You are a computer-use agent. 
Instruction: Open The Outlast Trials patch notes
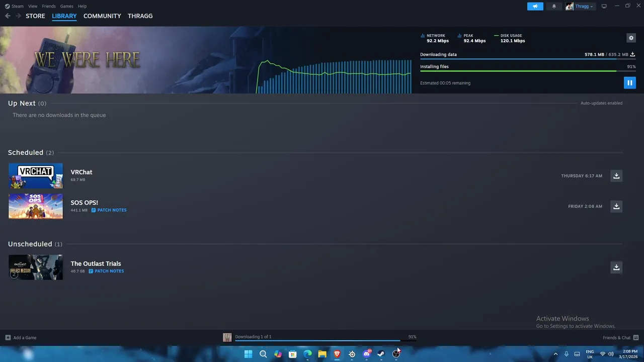point(106,271)
